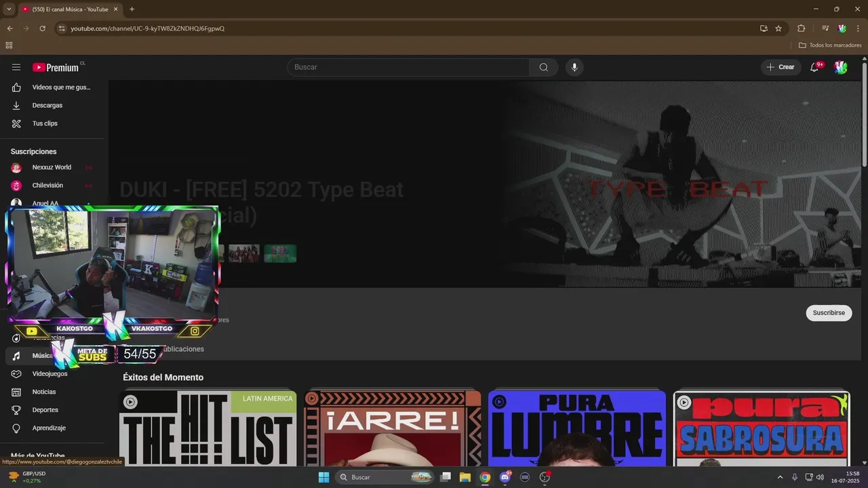Click the Deportes trophy icon
868x488 pixels.
[16, 410]
